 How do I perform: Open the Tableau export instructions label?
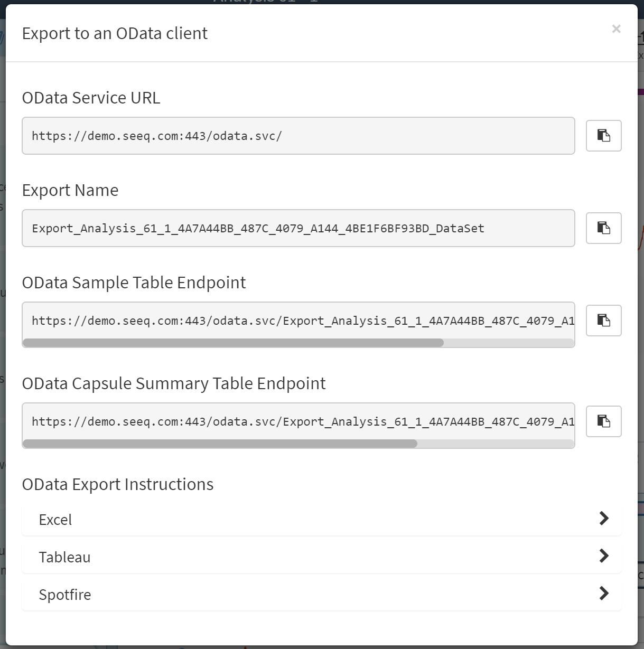[x=64, y=557]
